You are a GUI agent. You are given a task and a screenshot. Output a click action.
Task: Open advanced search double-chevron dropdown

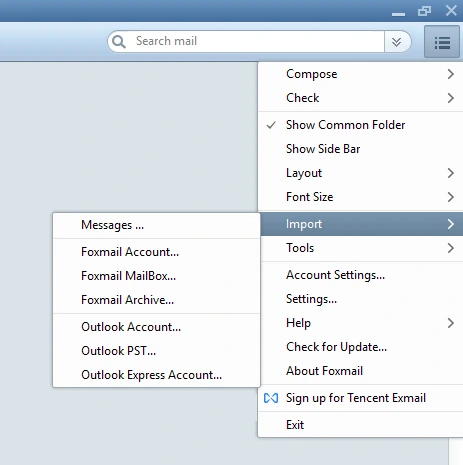click(396, 42)
